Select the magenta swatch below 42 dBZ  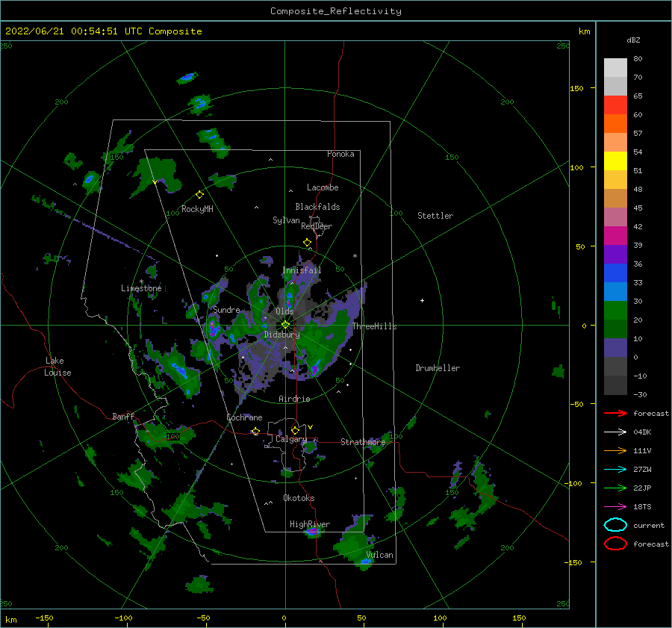pyautogui.click(x=615, y=235)
